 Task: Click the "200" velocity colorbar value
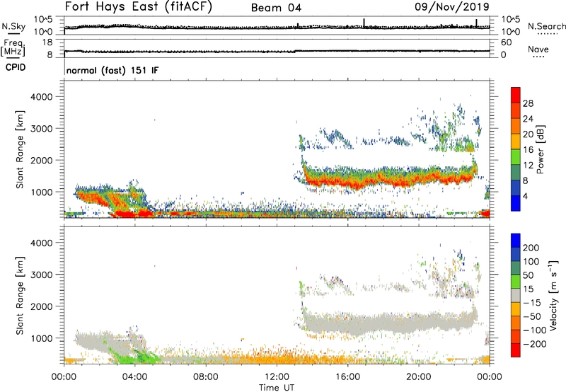tap(531, 248)
